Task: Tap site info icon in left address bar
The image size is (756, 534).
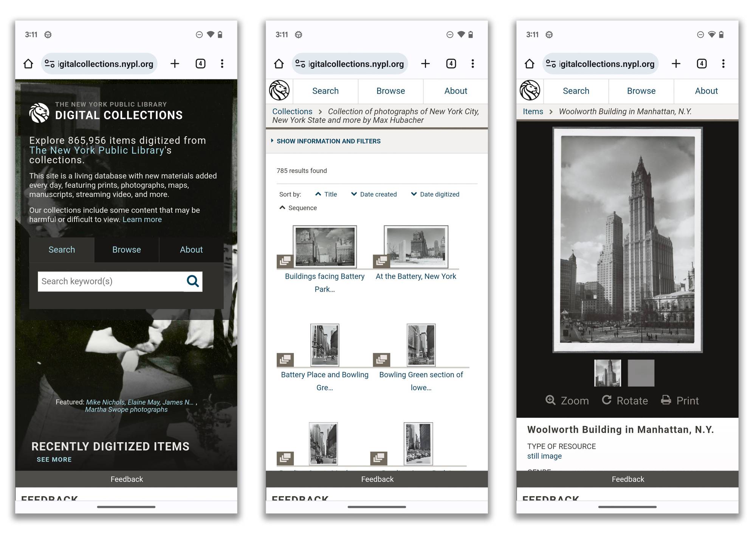Action: point(50,64)
